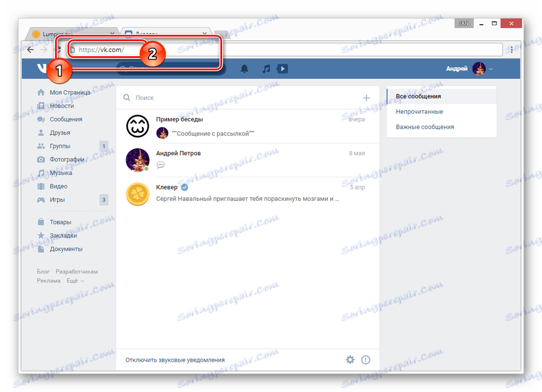This screenshot has height=392, width=542.
Task: Click the Сергей Навальный message preview text
Action: coord(247,199)
